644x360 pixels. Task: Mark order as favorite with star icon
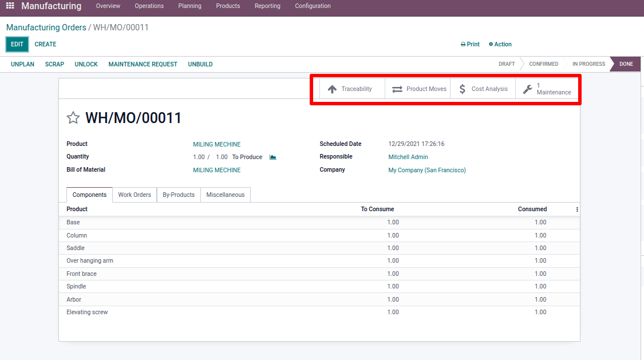pos(73,118)
